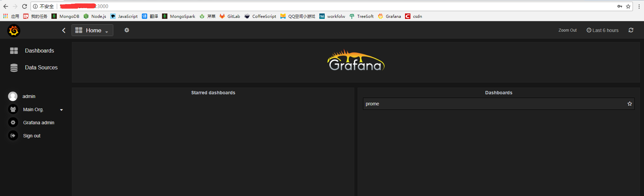Open the MongoSpark bookmark
Screen dimensions: 644x196
pos(178,16)
